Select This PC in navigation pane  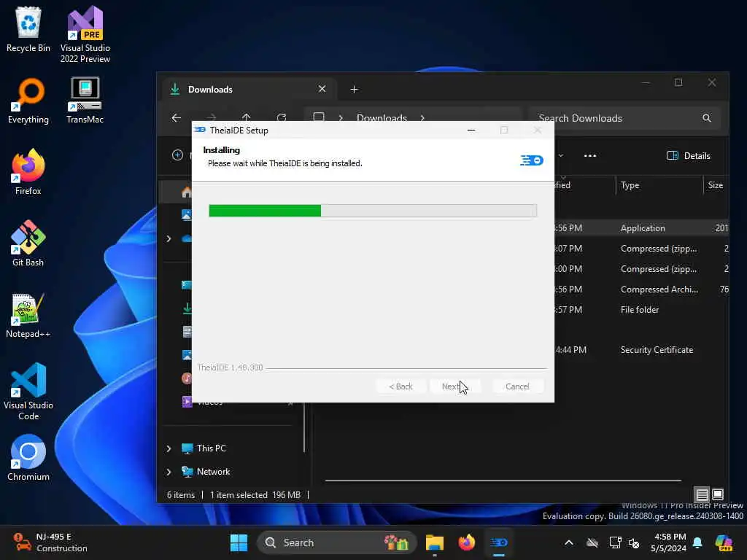coord(211,448)
